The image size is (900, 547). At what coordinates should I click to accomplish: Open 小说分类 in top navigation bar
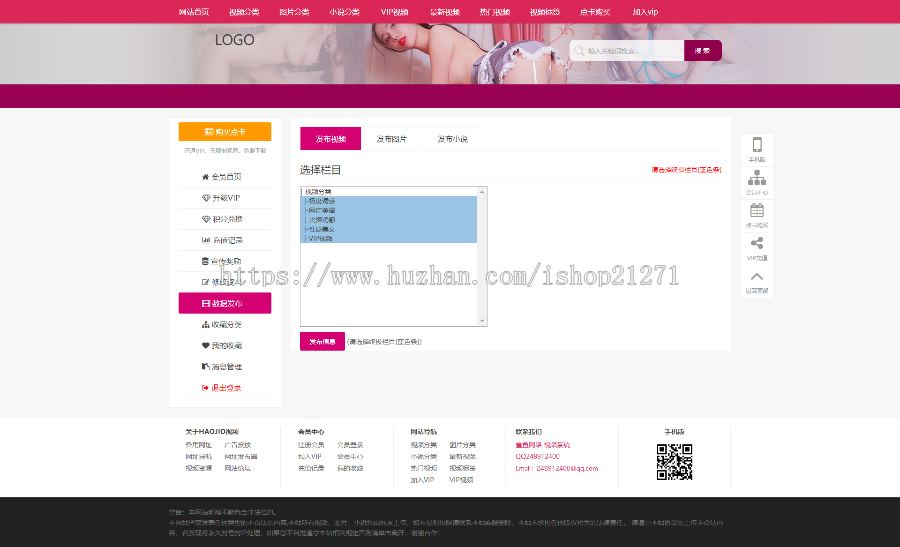(x=344, y=11)
